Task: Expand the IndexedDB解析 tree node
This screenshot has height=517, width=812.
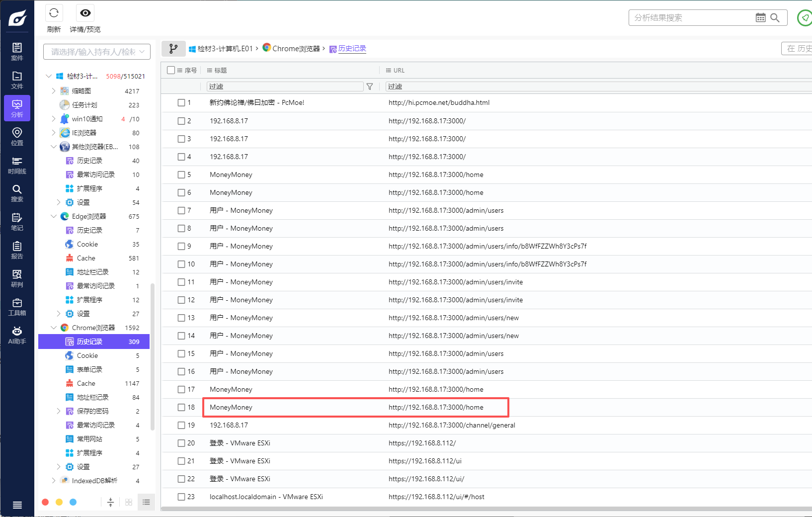Action: coord(54,481)
